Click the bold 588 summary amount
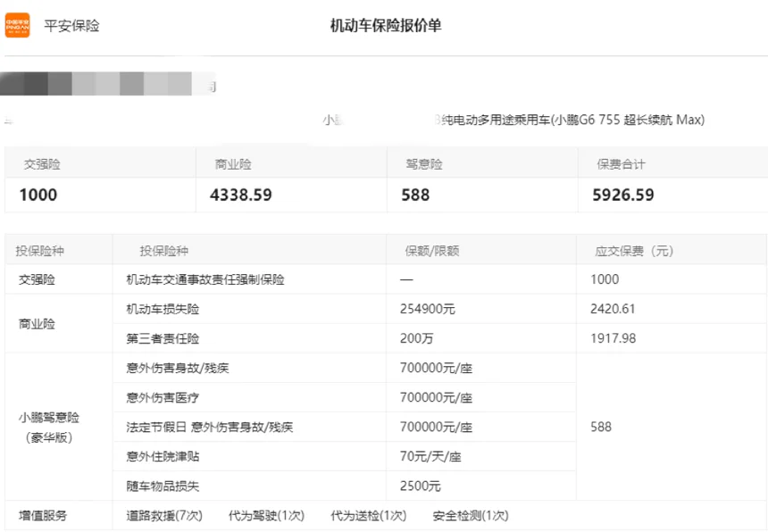The width and height of the screenshot is (768, 532). click(x=415, y=195)
